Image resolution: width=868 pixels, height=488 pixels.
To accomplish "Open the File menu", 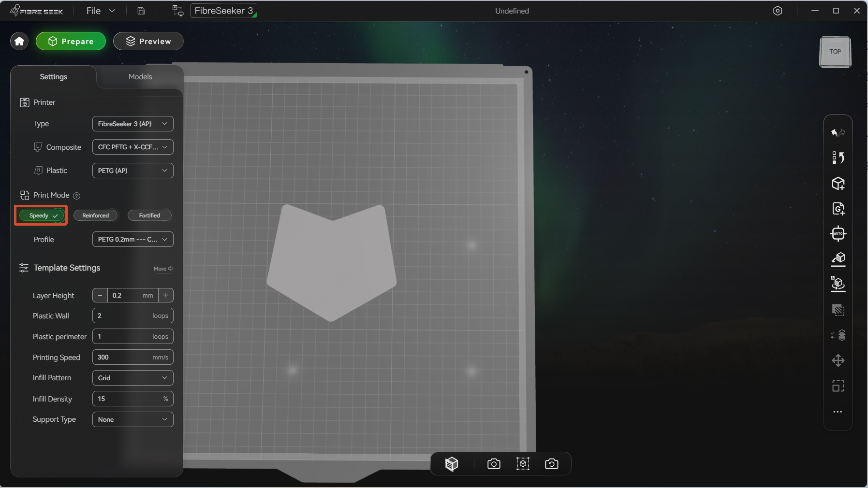I will tap(101, 11).
